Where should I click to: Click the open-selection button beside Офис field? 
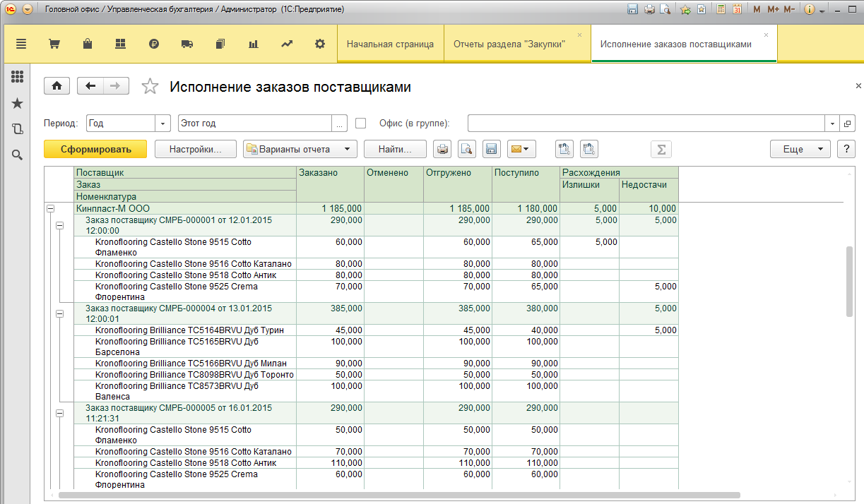point(848,123)
